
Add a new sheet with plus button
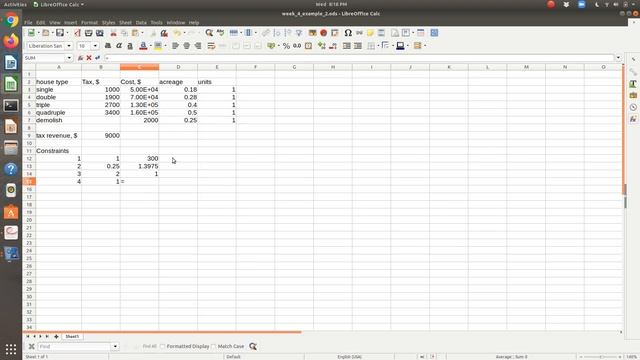click(56, 337)
